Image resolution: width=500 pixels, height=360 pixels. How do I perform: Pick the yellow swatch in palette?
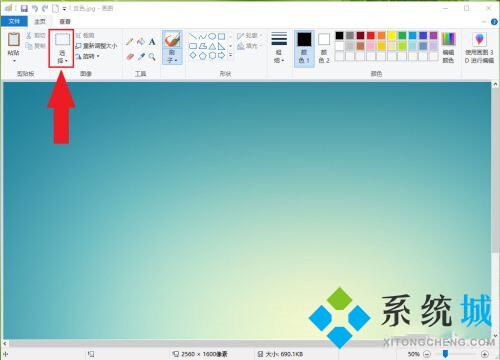tap(392, 35)
